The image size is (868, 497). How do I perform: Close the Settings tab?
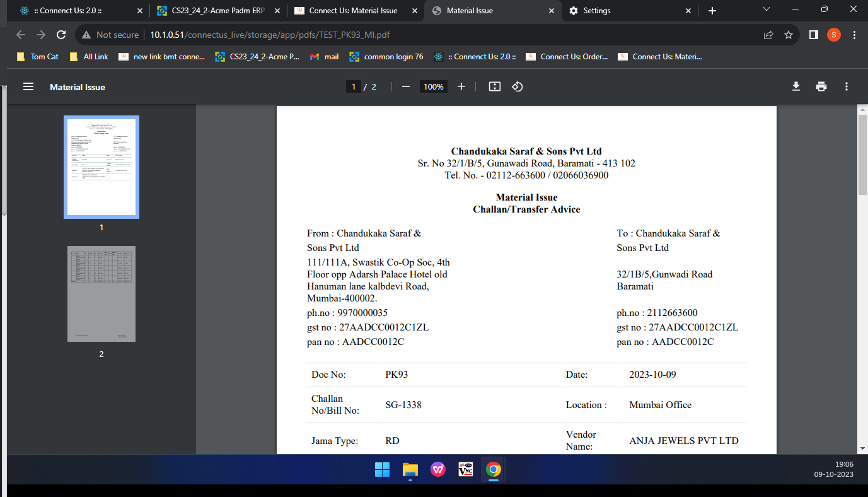(x=688, y=11)
